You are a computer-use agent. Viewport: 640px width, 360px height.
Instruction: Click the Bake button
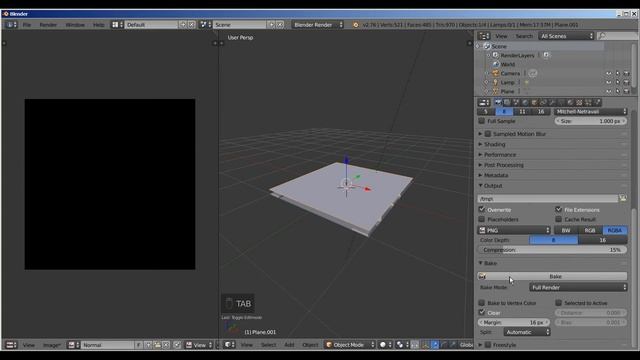(x=552, y=276)
